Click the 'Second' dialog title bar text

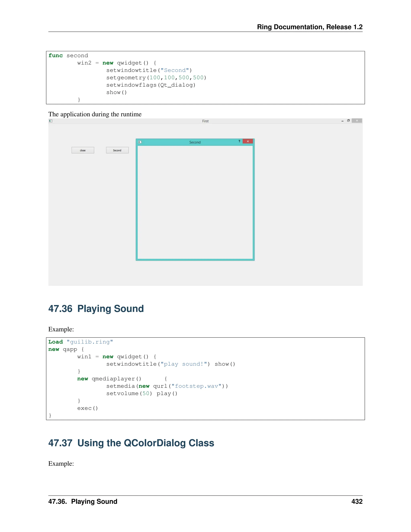[x=195, y=142]
